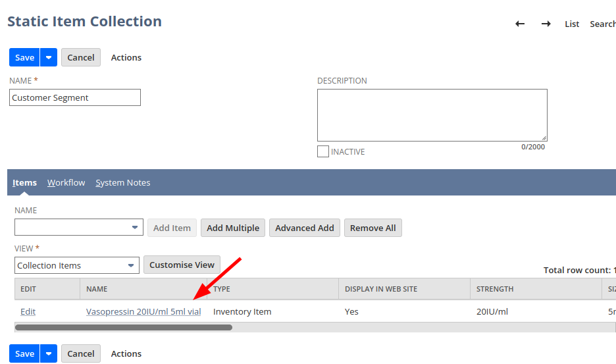The width and height of the screenshot is (616, 364).
Task: Open the Vasopressin 20IU/ml 5ml vial link
Action: tap(143, 311)
